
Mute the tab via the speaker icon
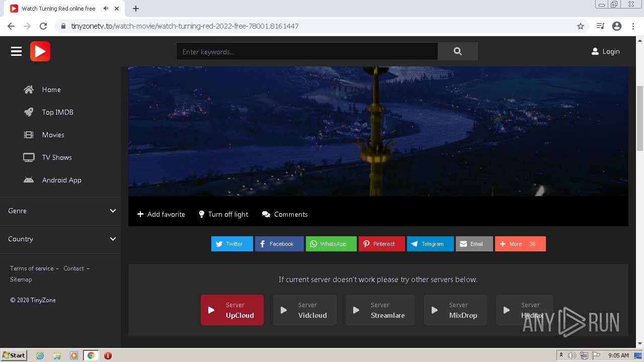tap(106, 9)
